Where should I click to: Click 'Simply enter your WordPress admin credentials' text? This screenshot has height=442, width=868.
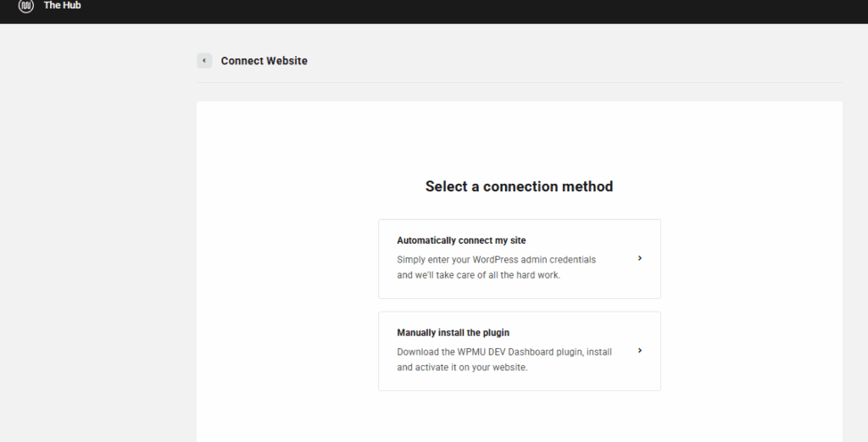496,259
